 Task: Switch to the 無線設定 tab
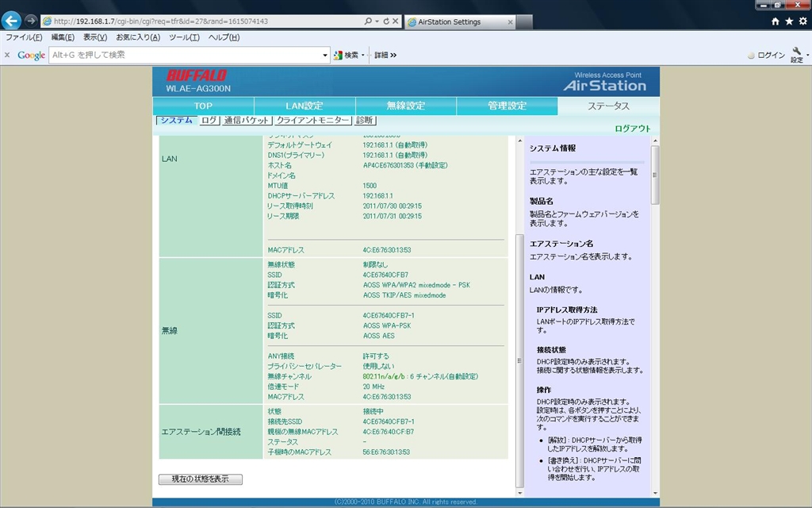tap(406, 106)
